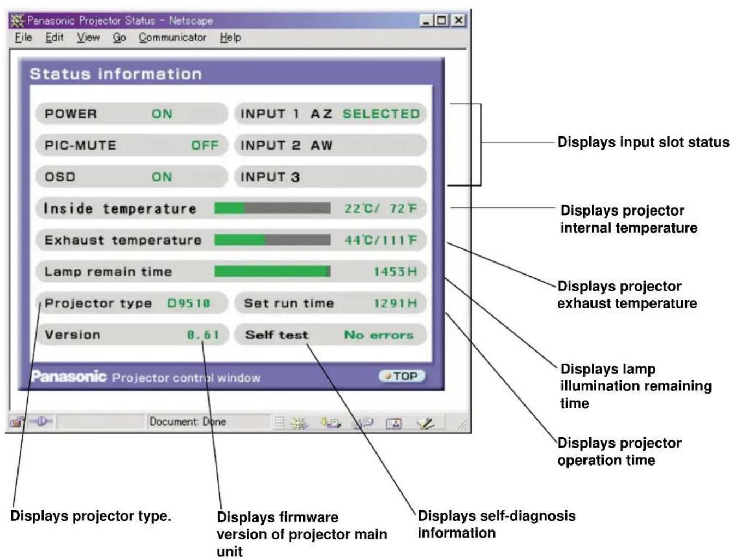Open the Go menu

[120, 38]
